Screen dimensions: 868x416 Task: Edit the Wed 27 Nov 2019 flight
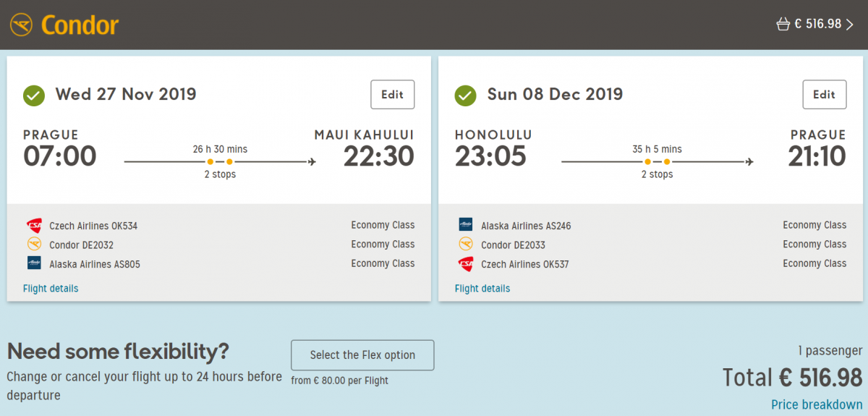[x=393, y=95]
